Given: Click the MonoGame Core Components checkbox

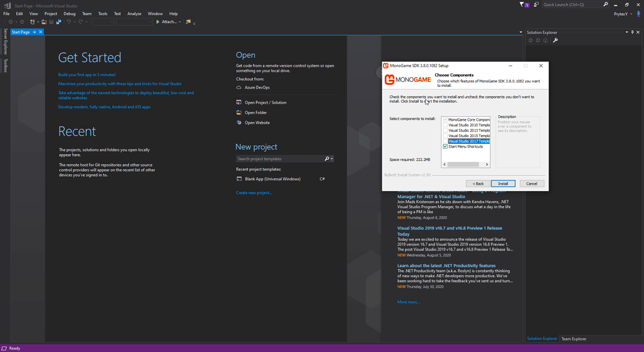Looking at the screenshot, I should click(445, 120).
